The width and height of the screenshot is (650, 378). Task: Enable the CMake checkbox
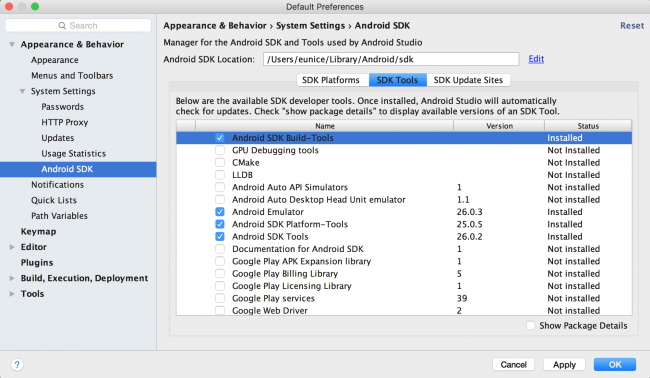(x=220, y=162)
